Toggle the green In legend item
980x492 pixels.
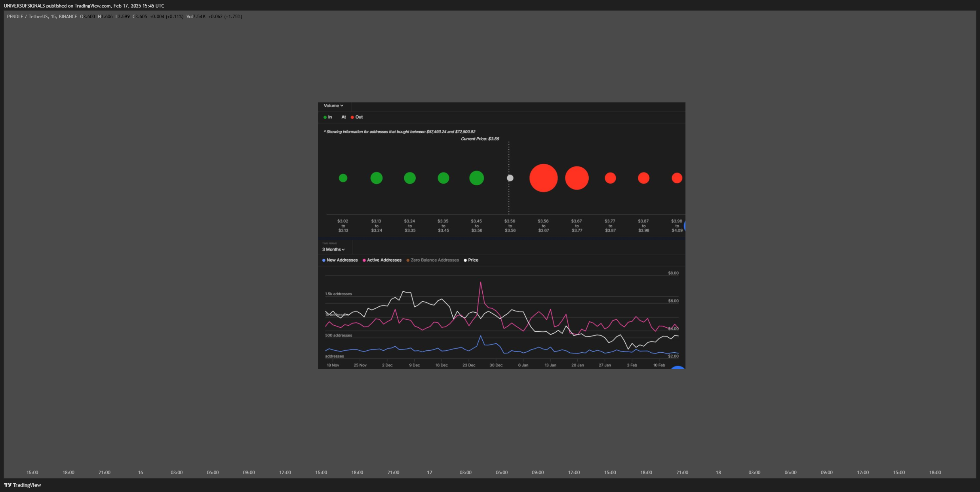[x=327, y=117]
